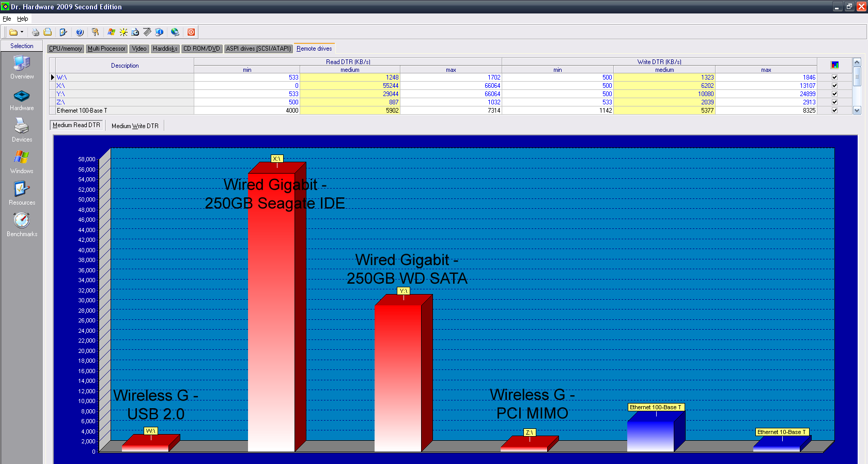Uncheck the W:\ row checkbox
The width and height of the screenshot is (868, 464).
point(834,78)
